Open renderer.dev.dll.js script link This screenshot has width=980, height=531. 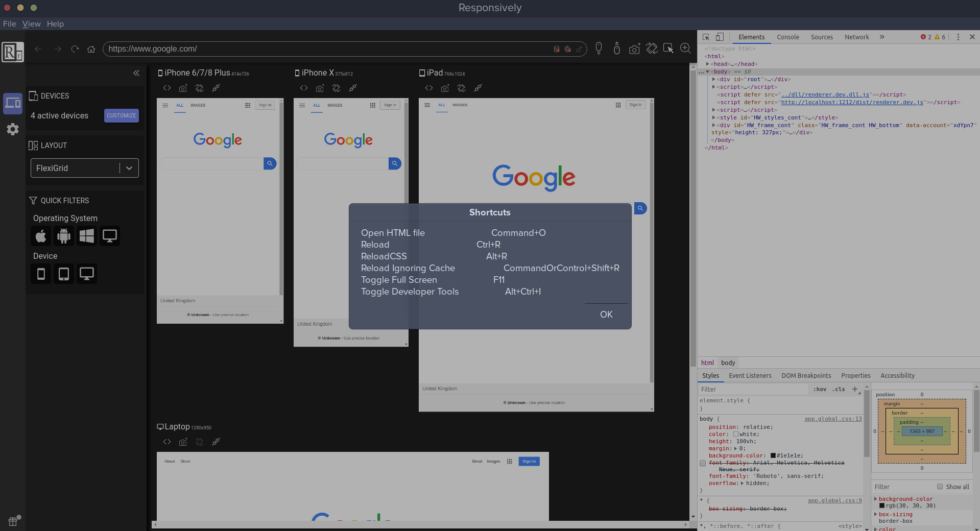(825, 95)
